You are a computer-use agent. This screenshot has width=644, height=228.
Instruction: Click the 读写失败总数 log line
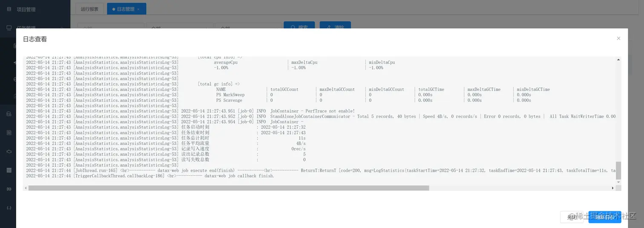pyautogui.click(x=166, y=160)
